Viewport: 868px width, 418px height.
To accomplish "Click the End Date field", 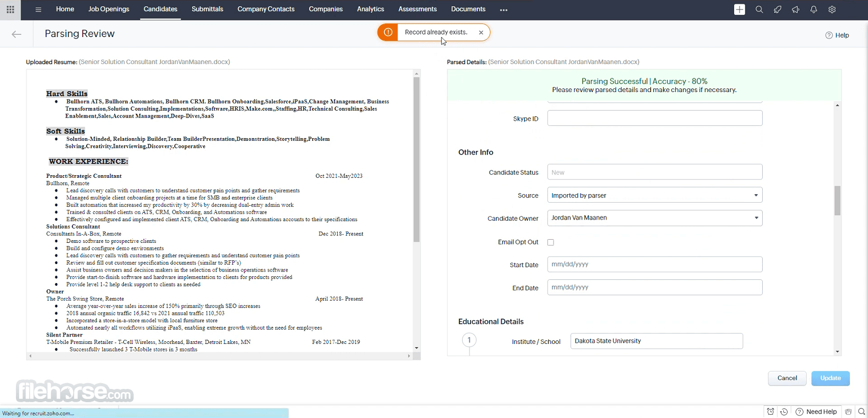I will pyautogui.click(x=655, y=287).
